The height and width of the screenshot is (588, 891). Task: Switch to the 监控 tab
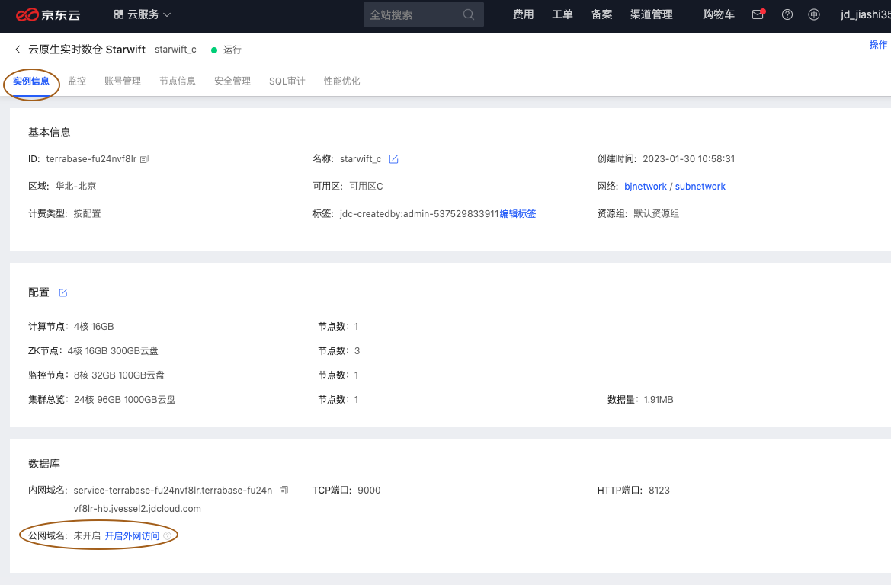pos(77,81)
